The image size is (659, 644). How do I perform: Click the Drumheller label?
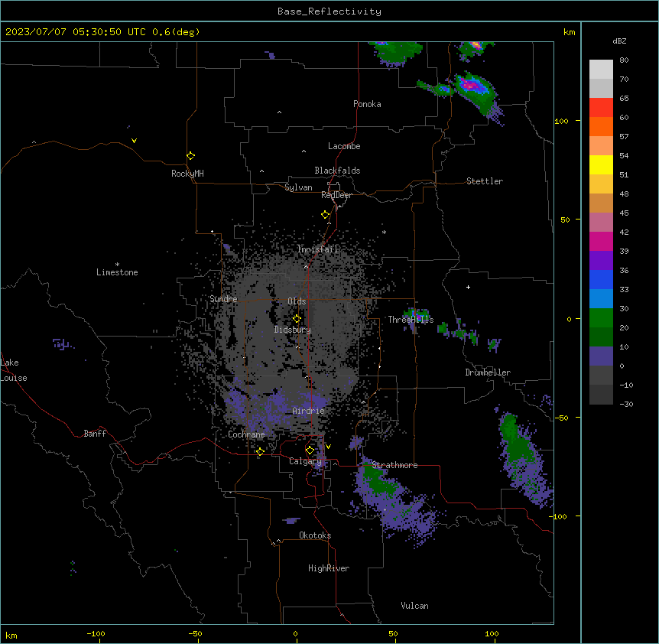tap(488, 372)
